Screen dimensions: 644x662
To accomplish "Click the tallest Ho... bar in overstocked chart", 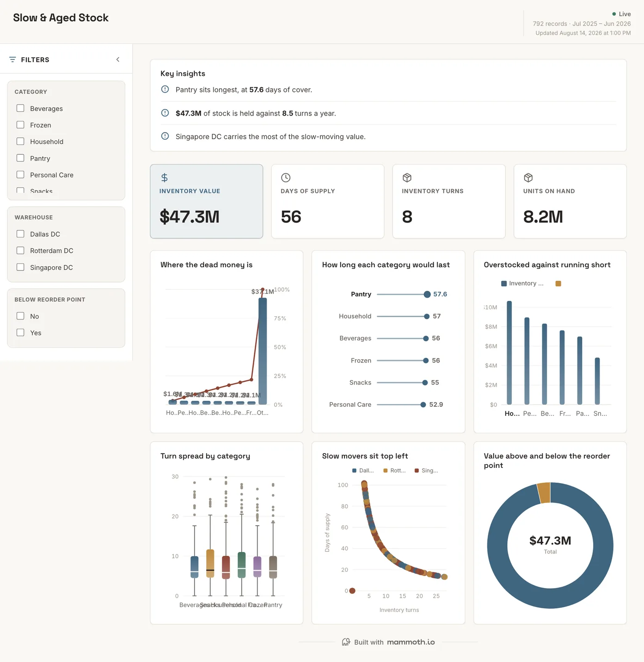I will pyautogui.click(x=509, y=353).
